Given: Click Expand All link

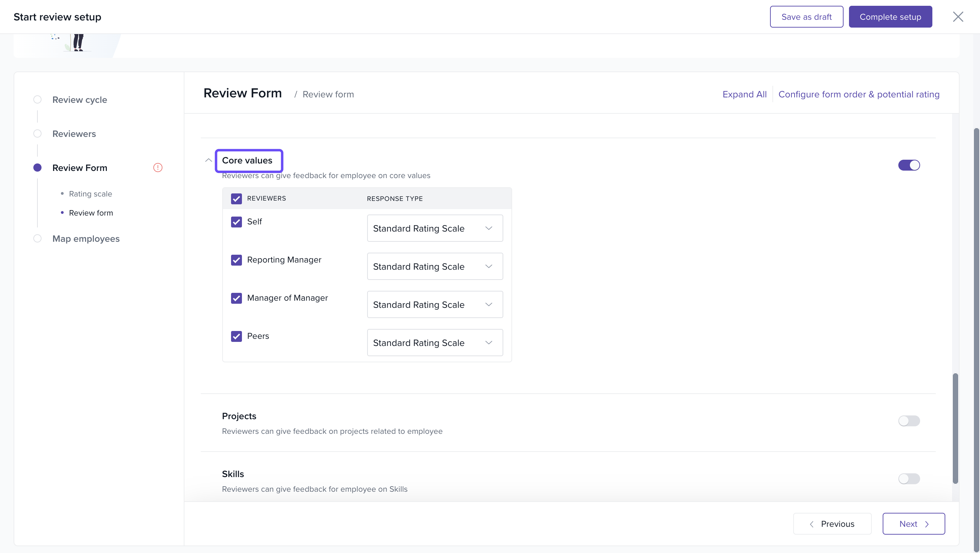Looking at the screenshot, I should (x=744, y=94).
